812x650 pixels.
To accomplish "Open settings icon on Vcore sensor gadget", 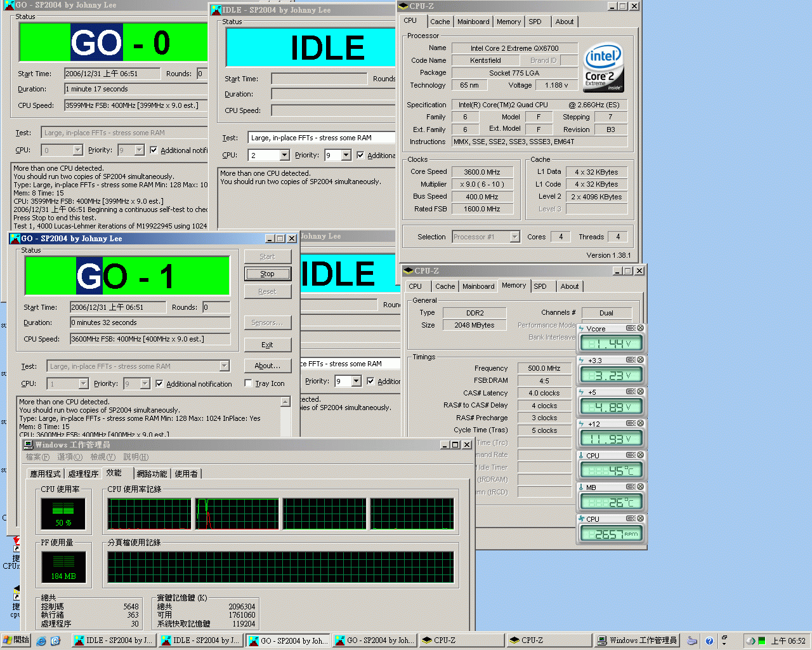I will pyautogui.click(x=631, y=328).
